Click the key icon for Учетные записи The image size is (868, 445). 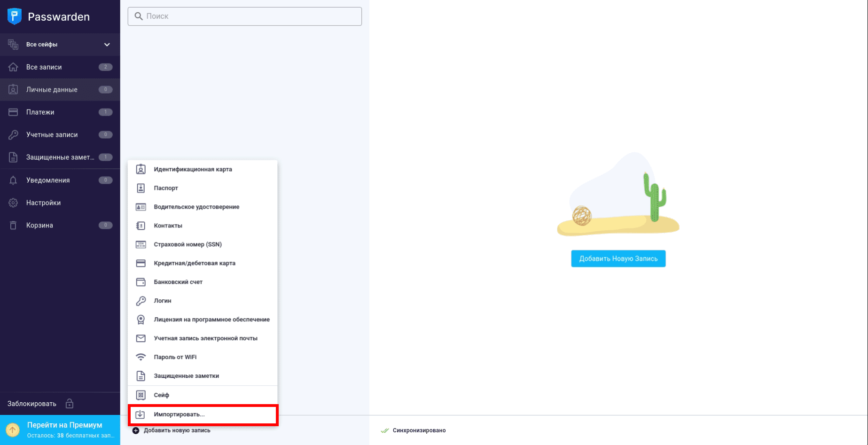click(x=13, y=135)
